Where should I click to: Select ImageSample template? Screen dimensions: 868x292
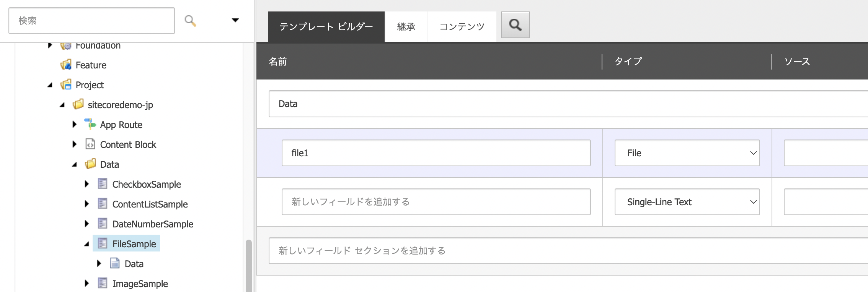[x=140, y=284]
